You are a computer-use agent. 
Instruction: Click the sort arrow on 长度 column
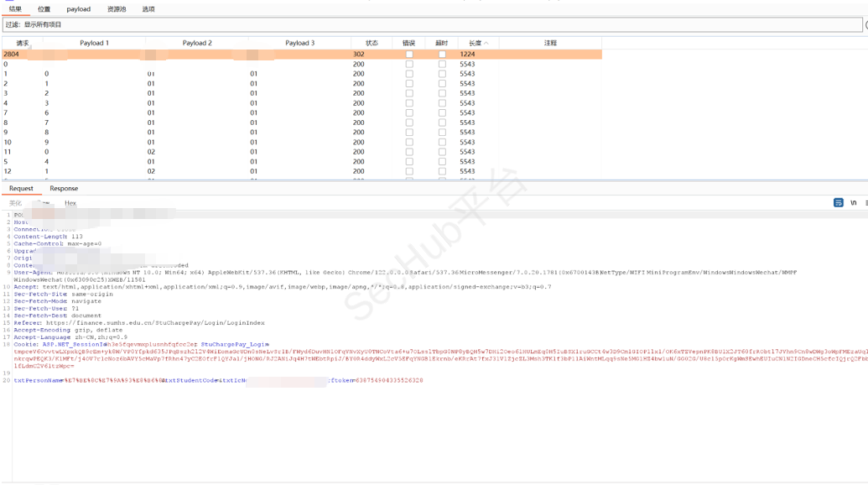click(x=486, y=43)
